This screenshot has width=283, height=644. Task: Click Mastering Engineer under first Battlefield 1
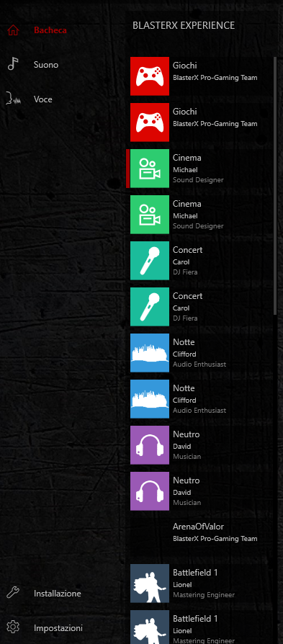(x=204, y=595)
